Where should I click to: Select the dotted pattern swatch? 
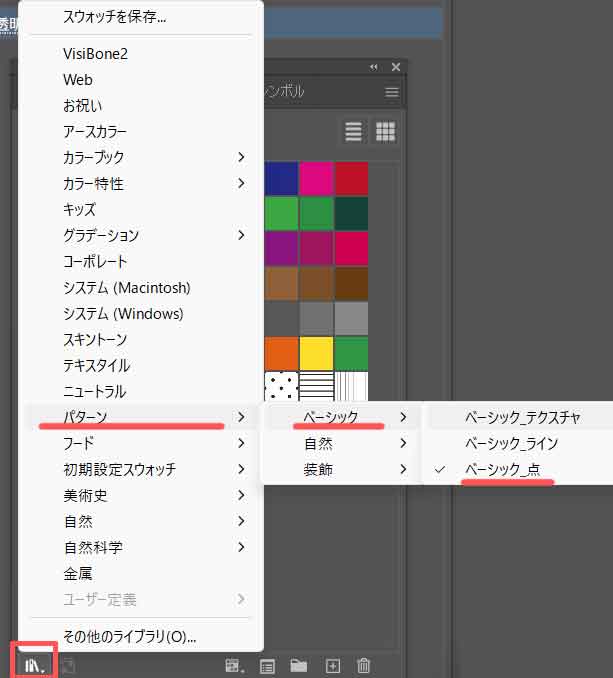click(x=281, y=386)
